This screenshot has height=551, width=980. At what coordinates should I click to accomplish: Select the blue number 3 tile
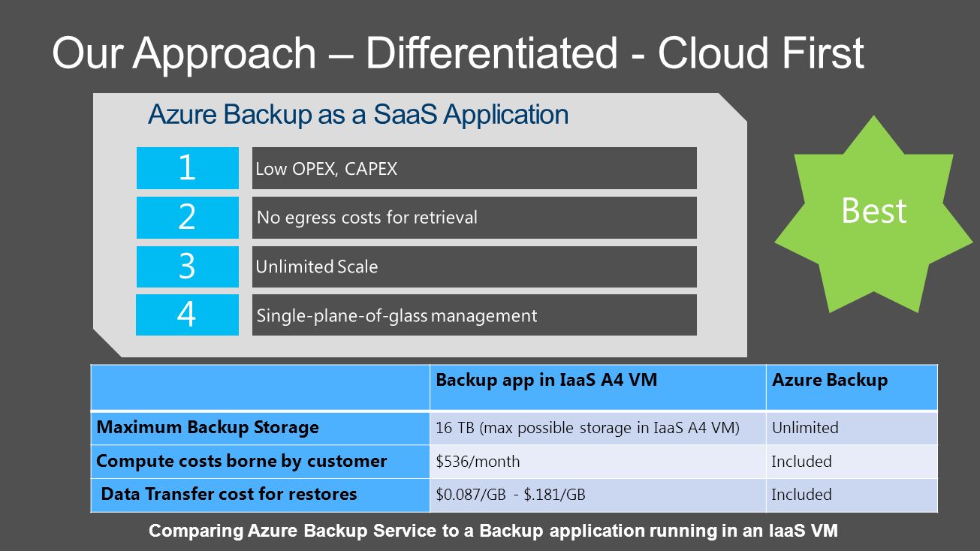click(188, 266)
